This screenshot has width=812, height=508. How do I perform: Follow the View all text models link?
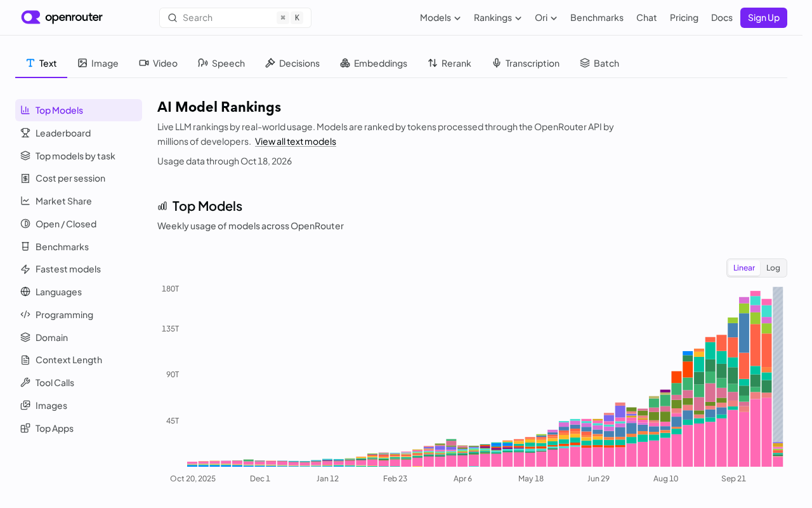296,142
